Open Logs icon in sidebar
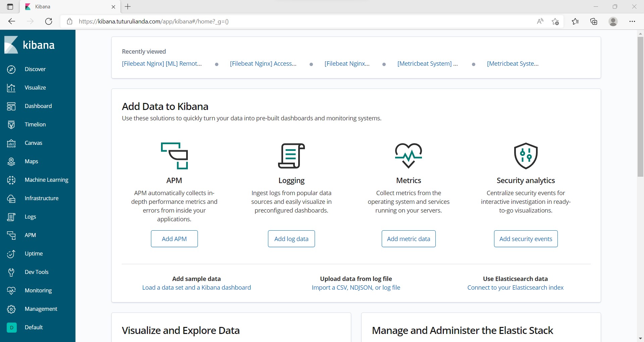 point(11,217)
